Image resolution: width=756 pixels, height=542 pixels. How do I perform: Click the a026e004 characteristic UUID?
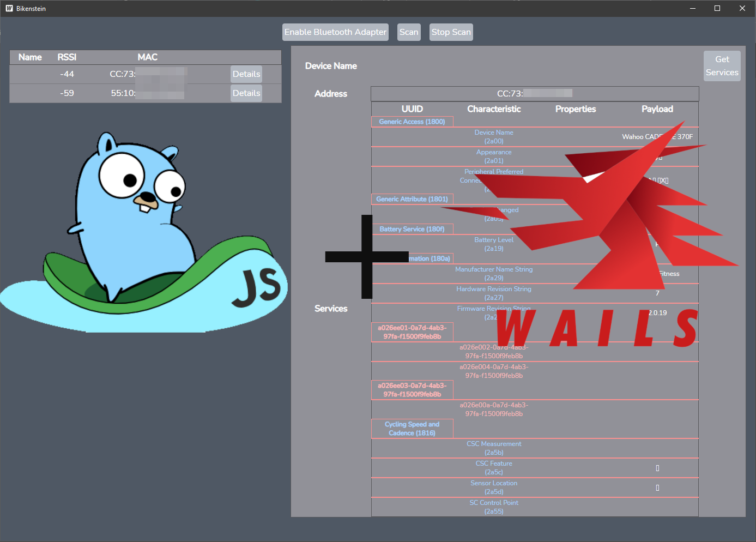(x=494, y=371)
